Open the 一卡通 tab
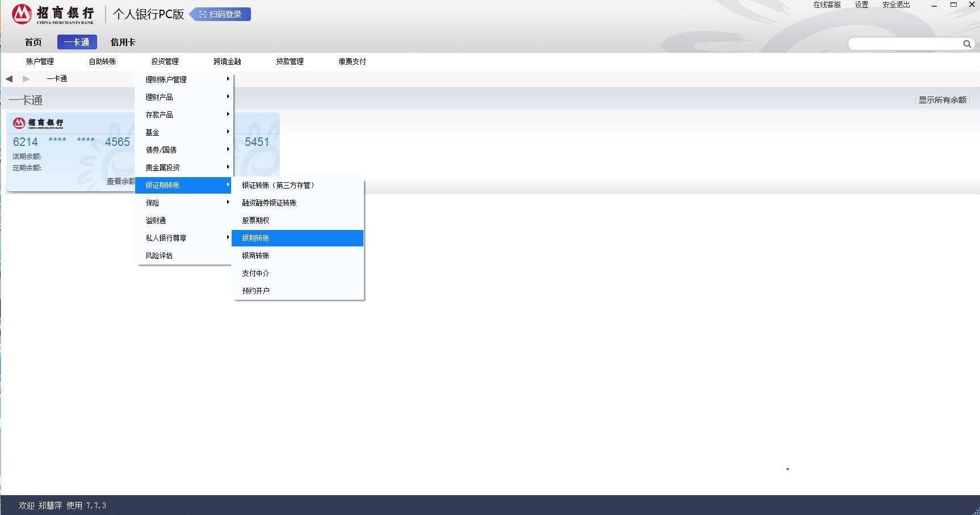 pos(77,42)
